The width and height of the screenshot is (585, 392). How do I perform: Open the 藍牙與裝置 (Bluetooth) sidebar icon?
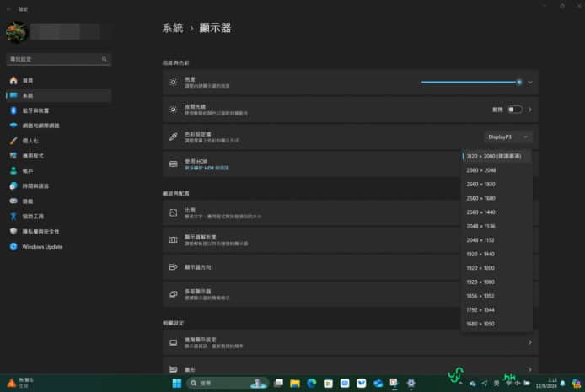coord(13,110)
